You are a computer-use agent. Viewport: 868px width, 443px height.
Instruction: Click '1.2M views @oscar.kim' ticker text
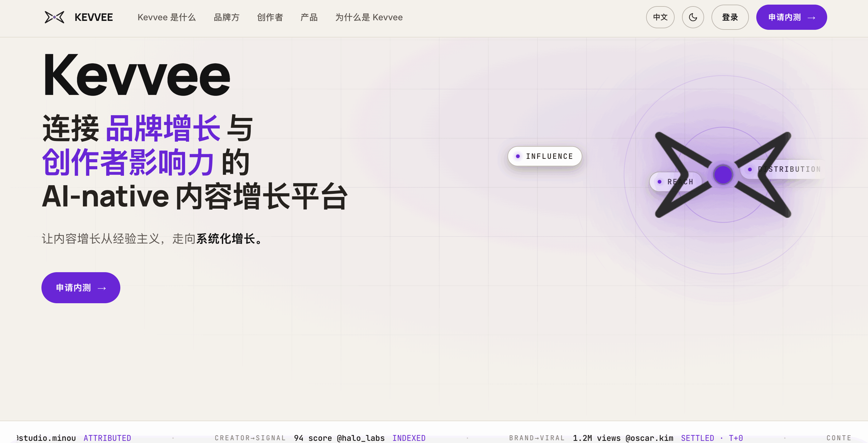623,438
